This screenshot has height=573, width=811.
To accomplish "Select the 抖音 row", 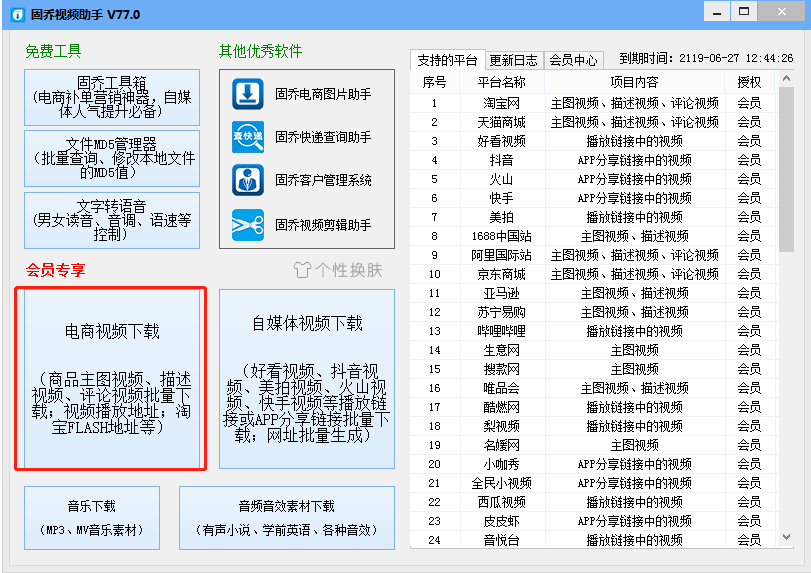I will (594, 160).
